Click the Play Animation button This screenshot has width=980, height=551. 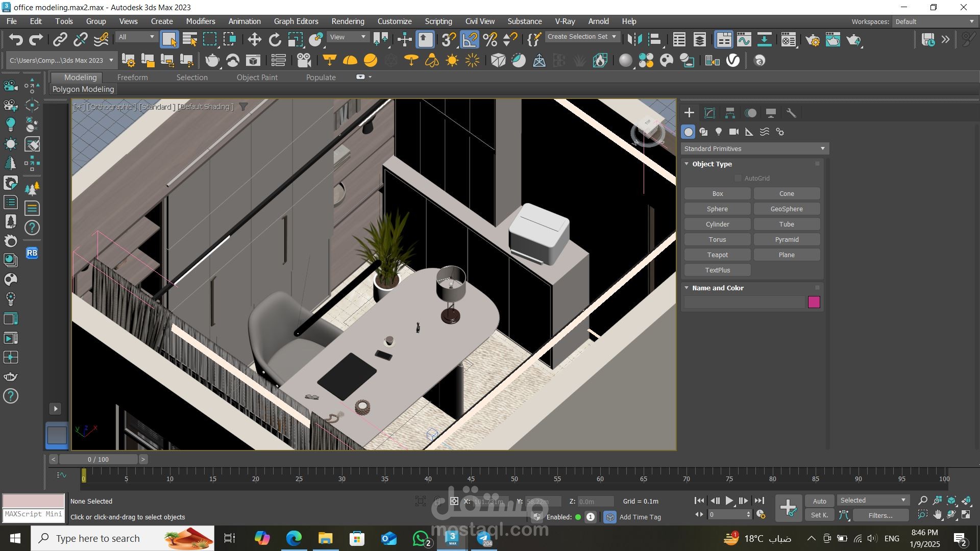point(729,501)
